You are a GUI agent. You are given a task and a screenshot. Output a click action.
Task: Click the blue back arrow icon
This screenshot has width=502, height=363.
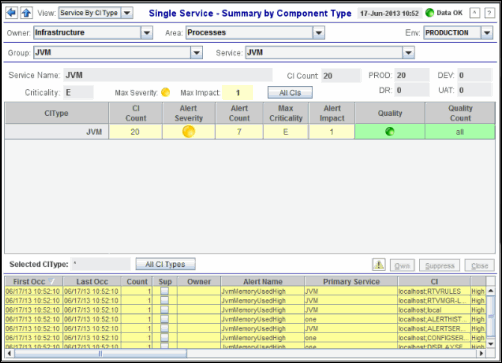11,13
